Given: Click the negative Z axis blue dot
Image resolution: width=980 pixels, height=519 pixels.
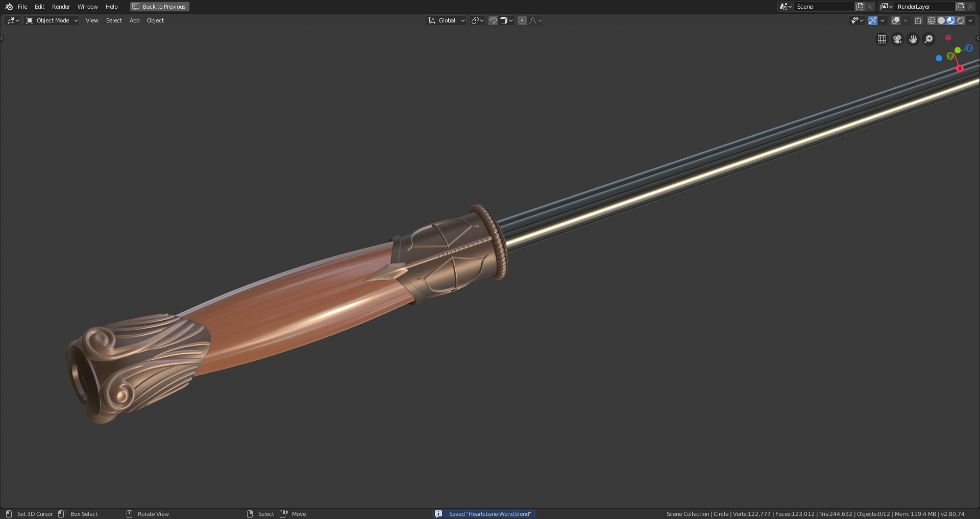Looking at the screenshot, I should (x=939, y=58).
